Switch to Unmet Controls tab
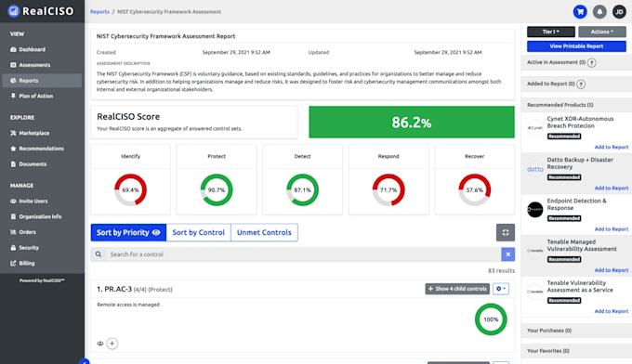The width and height of the screenshot is (632, 364). click(x=264, y=232)
